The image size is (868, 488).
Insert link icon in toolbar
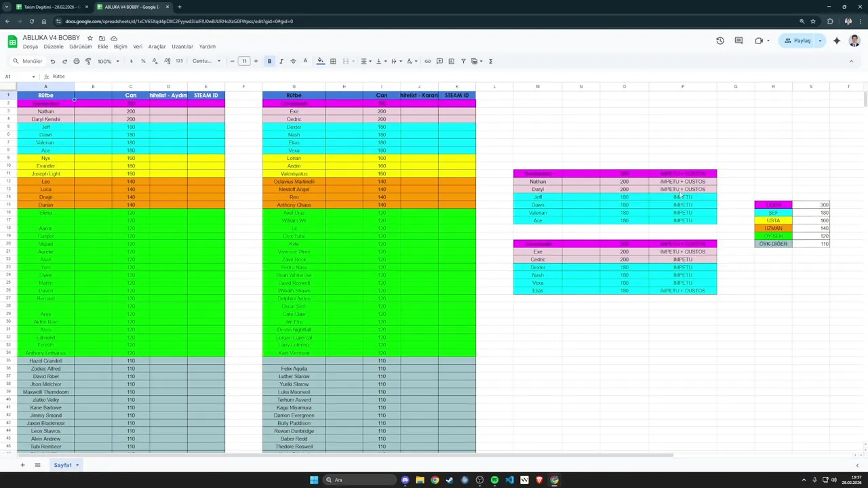point(427,61)
